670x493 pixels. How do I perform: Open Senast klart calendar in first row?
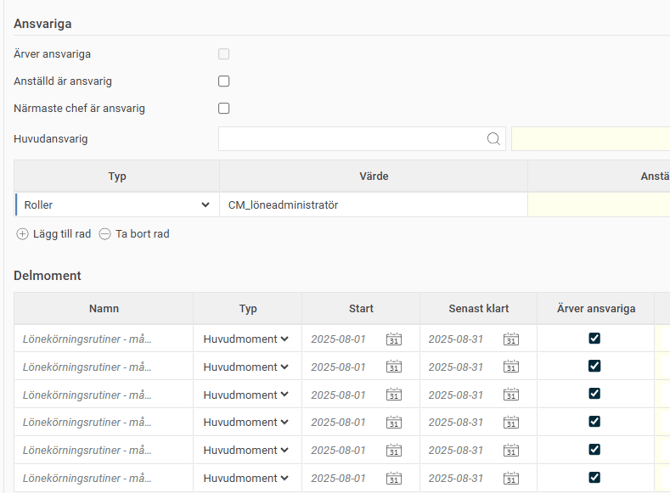(511, 339)
